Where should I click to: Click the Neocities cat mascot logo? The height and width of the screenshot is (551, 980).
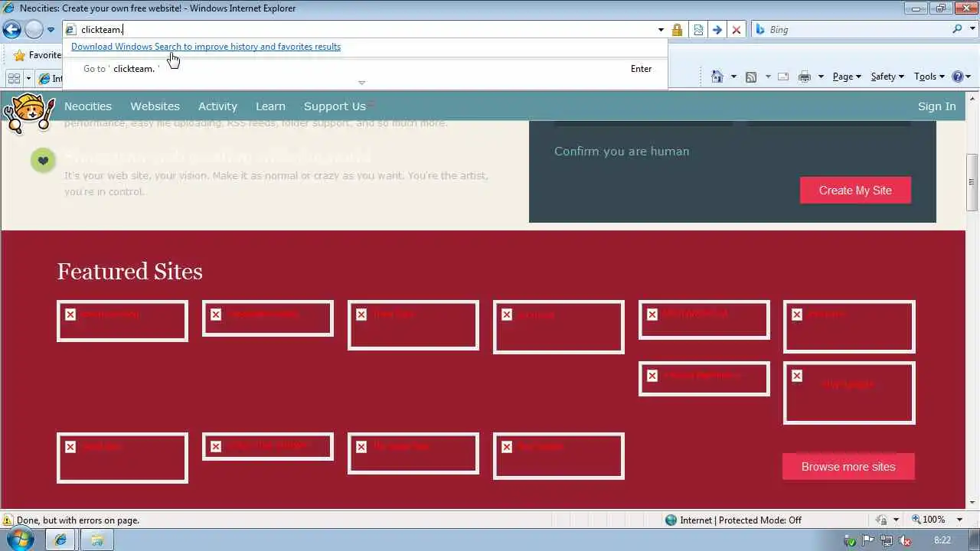click(29, 114)
